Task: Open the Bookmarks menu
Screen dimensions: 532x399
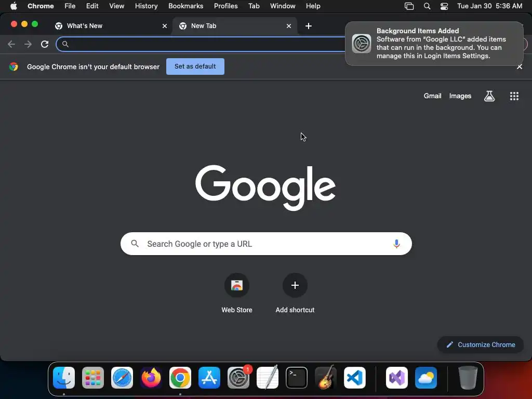Action: click(186, 6)
